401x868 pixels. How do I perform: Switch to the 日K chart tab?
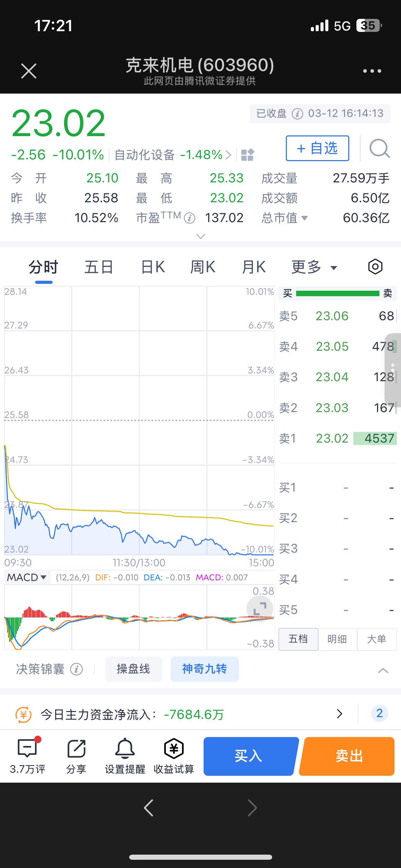point(153,267)
